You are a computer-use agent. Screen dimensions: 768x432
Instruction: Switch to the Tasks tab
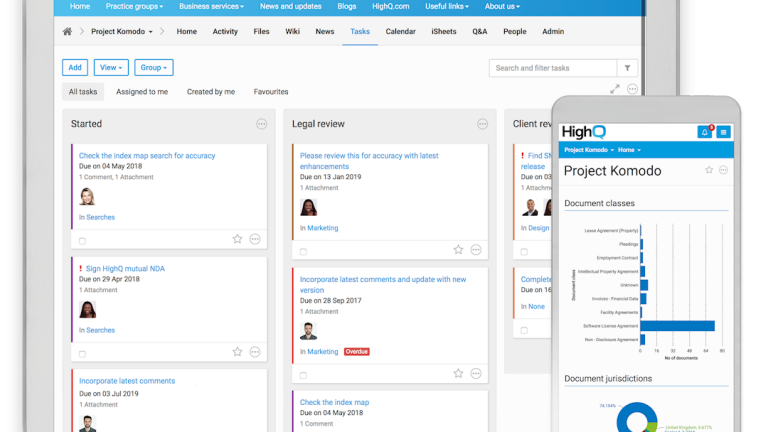click(x=360, y=31)
